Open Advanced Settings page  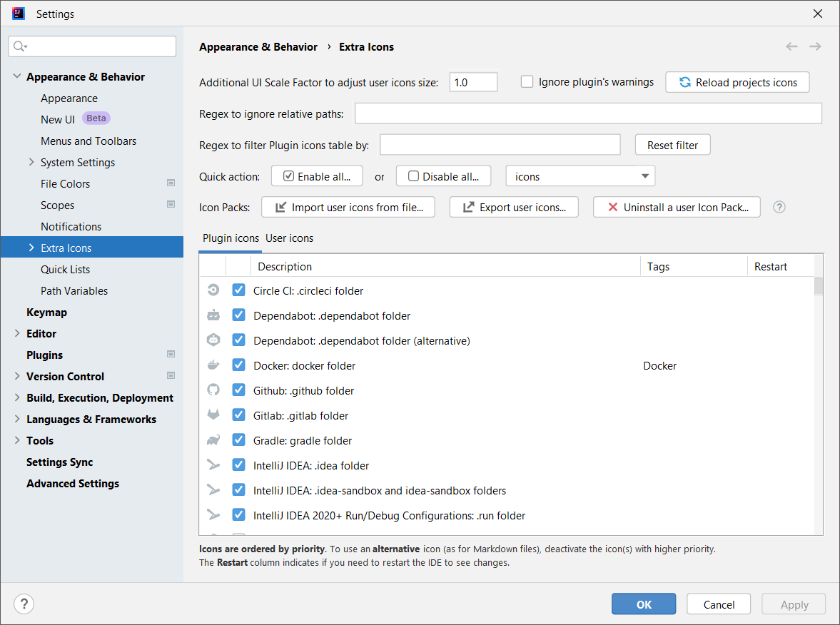(x=73, y=484)
